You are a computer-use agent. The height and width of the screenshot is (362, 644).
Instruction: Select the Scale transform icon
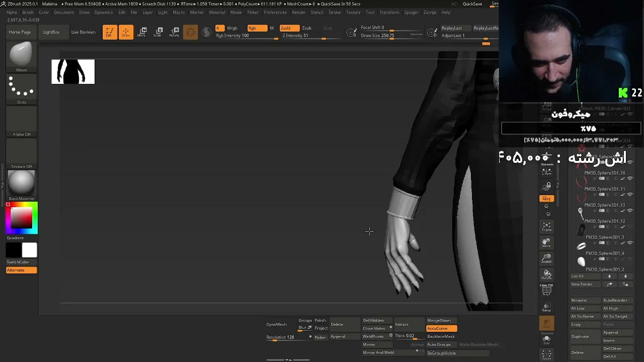(158, 32)
